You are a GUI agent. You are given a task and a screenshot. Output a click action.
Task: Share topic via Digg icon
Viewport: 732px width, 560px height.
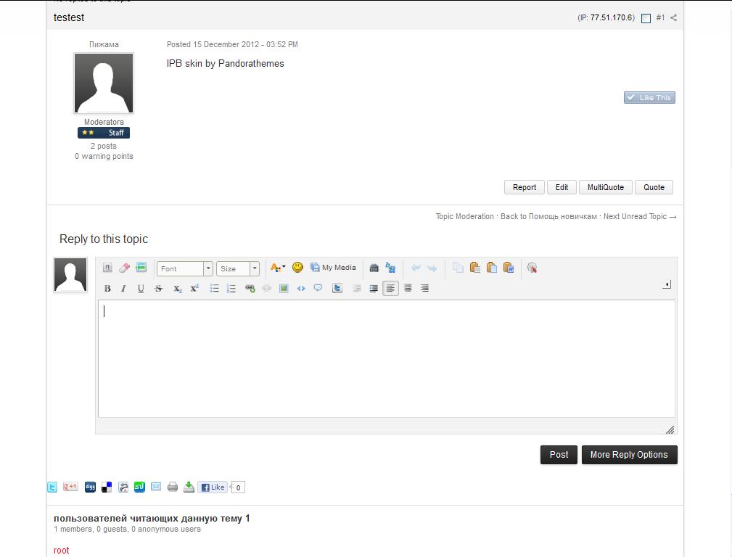(x=90, y=487)
